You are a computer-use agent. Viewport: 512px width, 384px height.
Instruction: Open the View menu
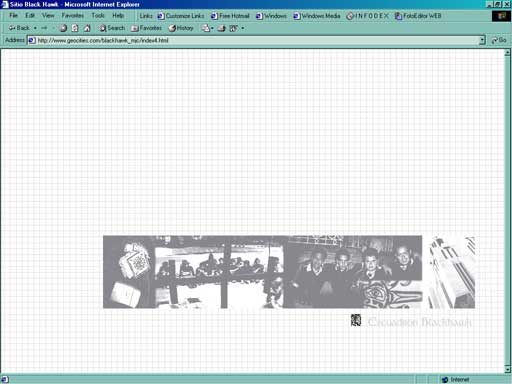tap(48, 15)
